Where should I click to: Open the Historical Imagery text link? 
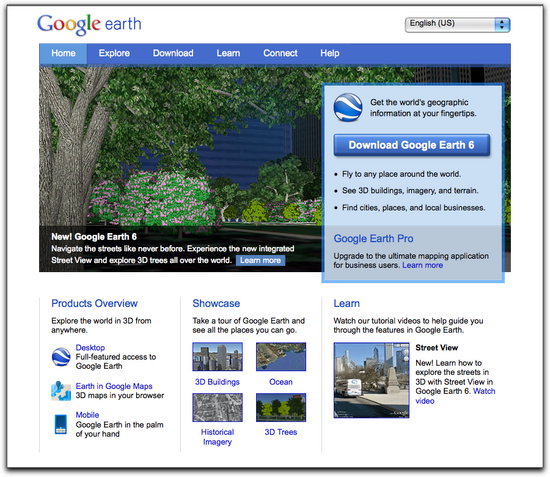coord(217,437)
